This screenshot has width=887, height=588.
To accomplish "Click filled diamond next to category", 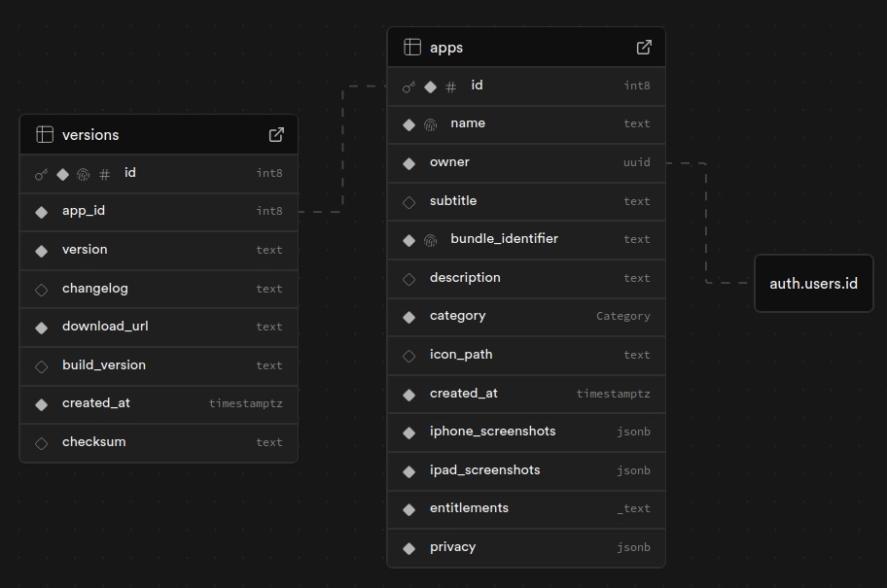I will pyautogui.click(x=409, y=318).
